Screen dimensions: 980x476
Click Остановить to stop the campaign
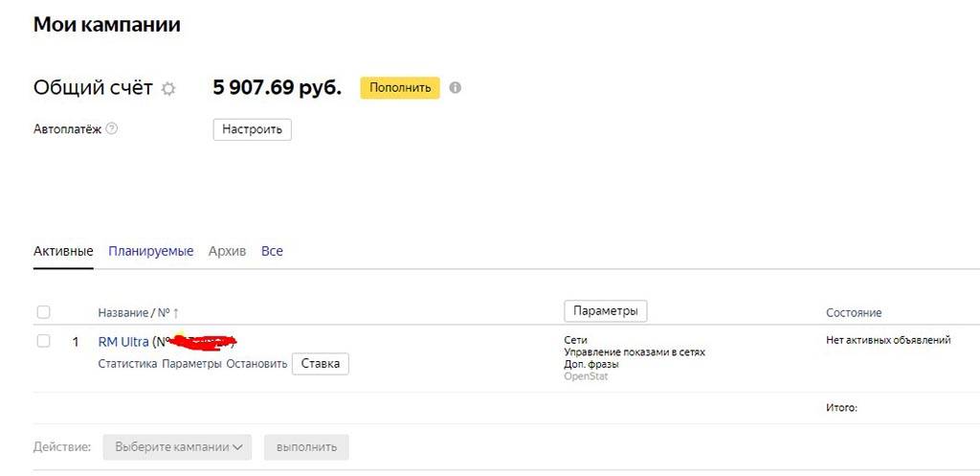point(256,364)
